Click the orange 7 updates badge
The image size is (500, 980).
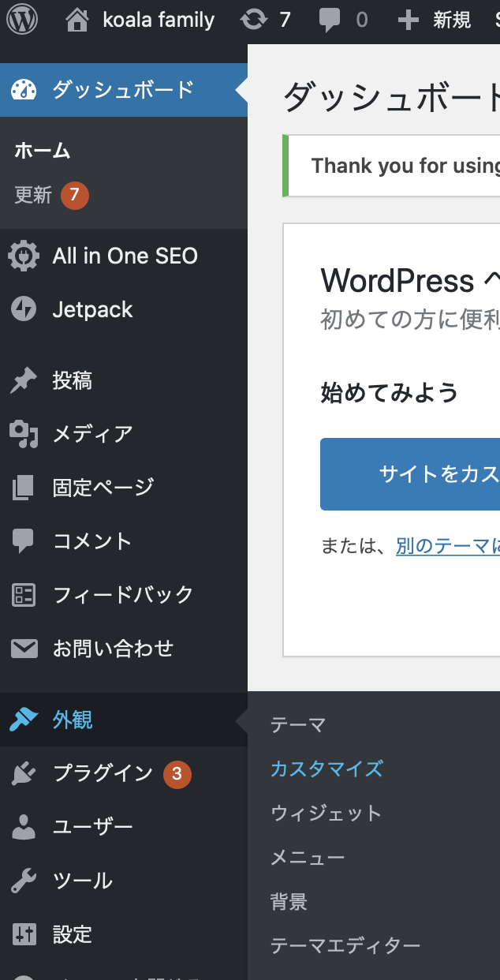(74, 195)
